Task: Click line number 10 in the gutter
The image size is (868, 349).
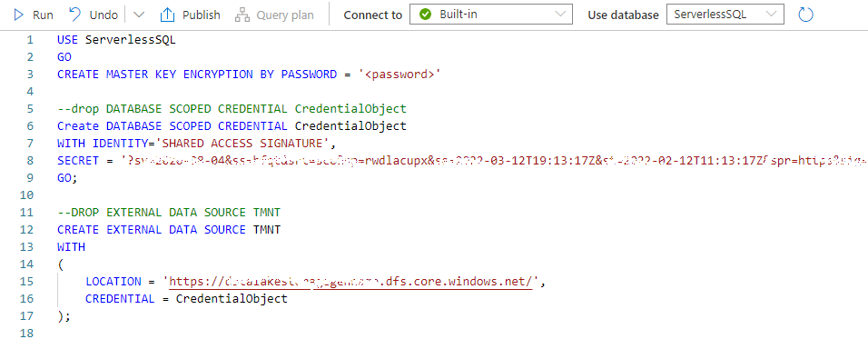Action: click(x=27, y=195)
